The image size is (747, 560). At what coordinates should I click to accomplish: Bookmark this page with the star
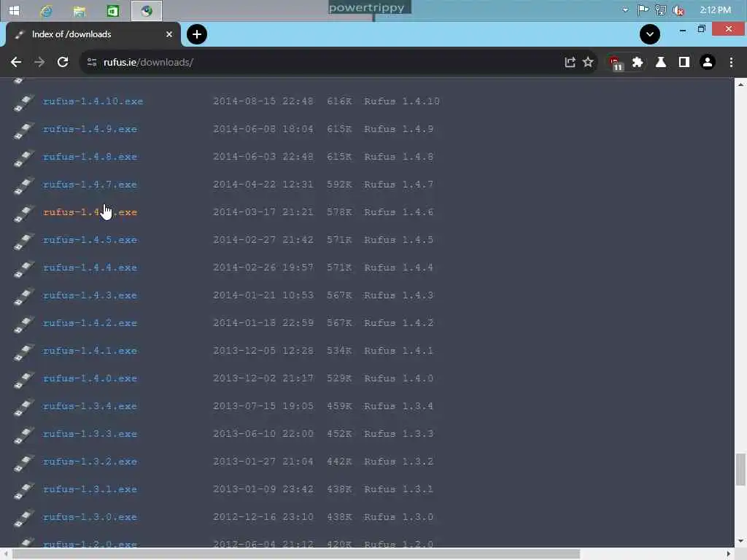tap(589, 63)
